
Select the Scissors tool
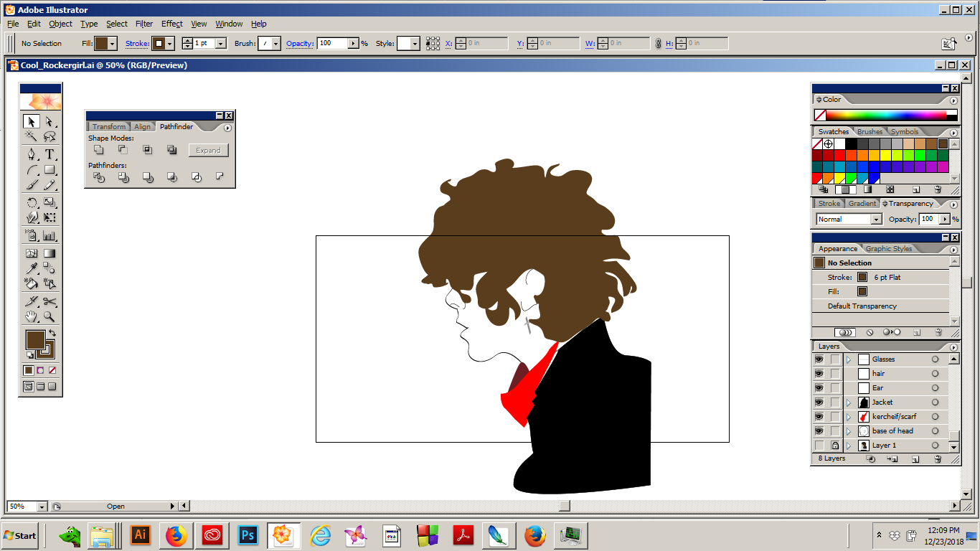click(50, 301)
